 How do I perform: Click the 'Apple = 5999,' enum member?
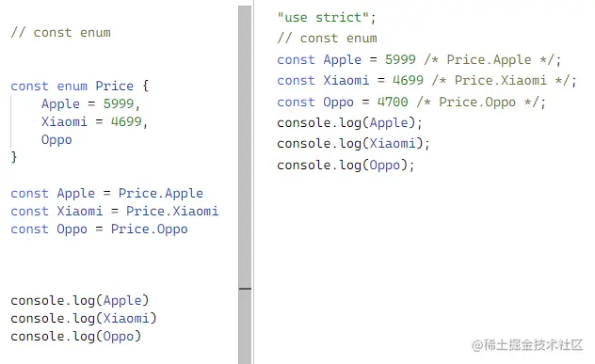[x=91, y=103]
